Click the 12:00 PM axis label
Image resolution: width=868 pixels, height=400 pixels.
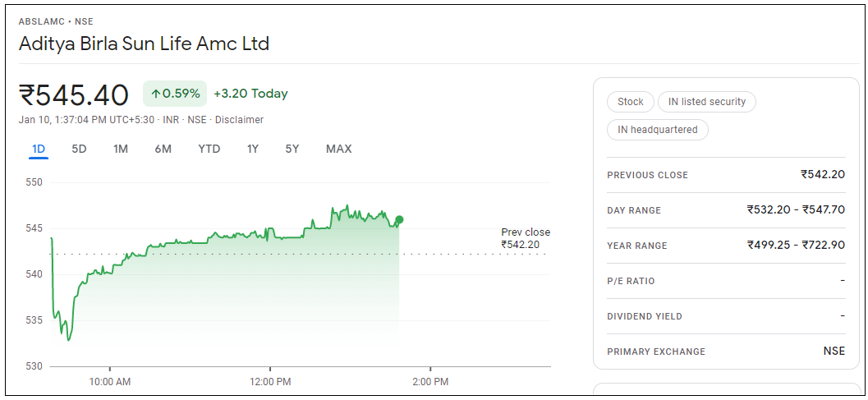tap(269, 382)
